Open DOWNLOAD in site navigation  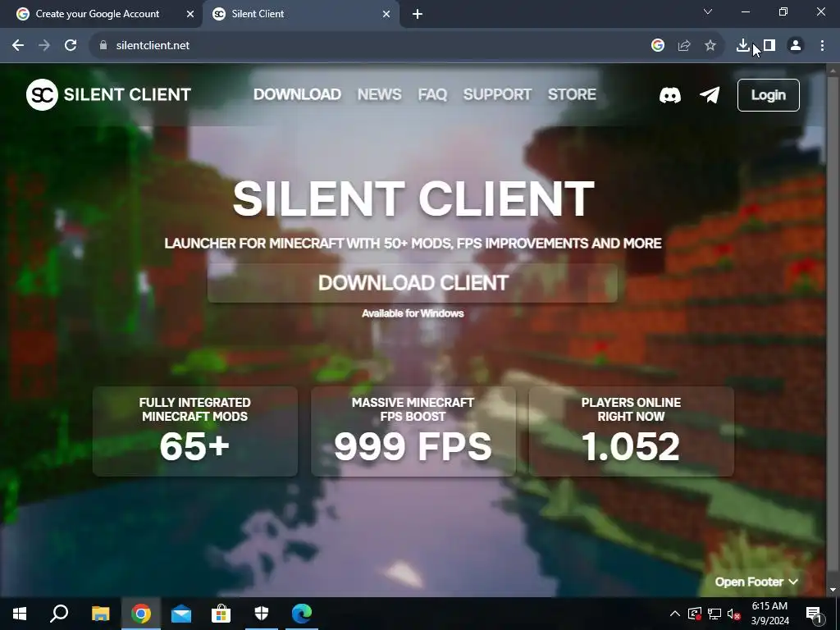[x=297, y=95]
